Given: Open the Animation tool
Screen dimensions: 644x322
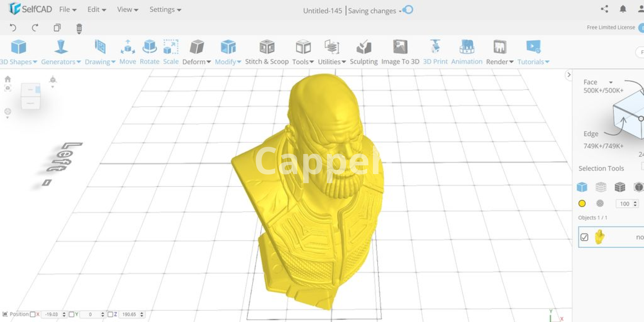Looking at the screenshot, I should (x=467, y=52).
